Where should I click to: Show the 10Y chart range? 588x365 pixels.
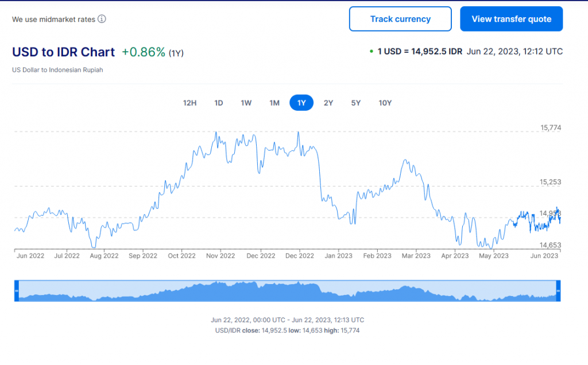pyautogui.click(x=385, y=103)
